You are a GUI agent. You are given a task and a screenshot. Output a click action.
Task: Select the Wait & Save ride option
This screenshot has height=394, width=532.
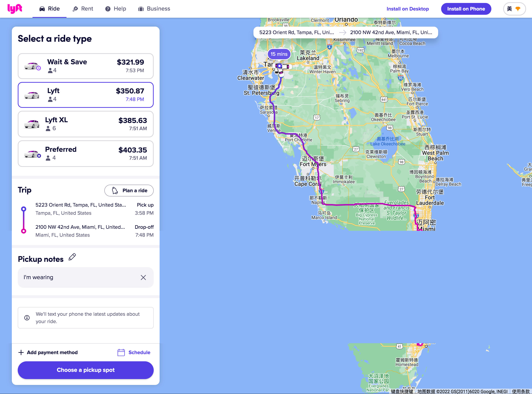86,66
